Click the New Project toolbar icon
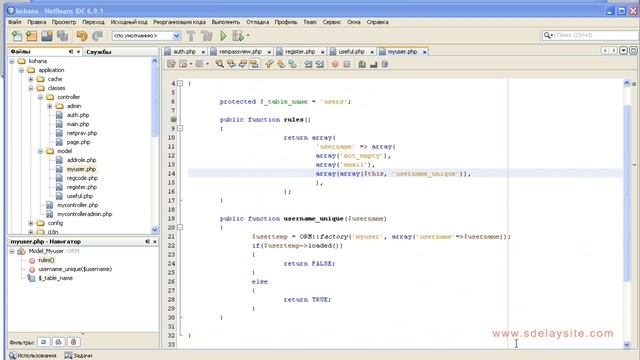The image size is (640, 360). pyautogui.click(x=31, y=36)
